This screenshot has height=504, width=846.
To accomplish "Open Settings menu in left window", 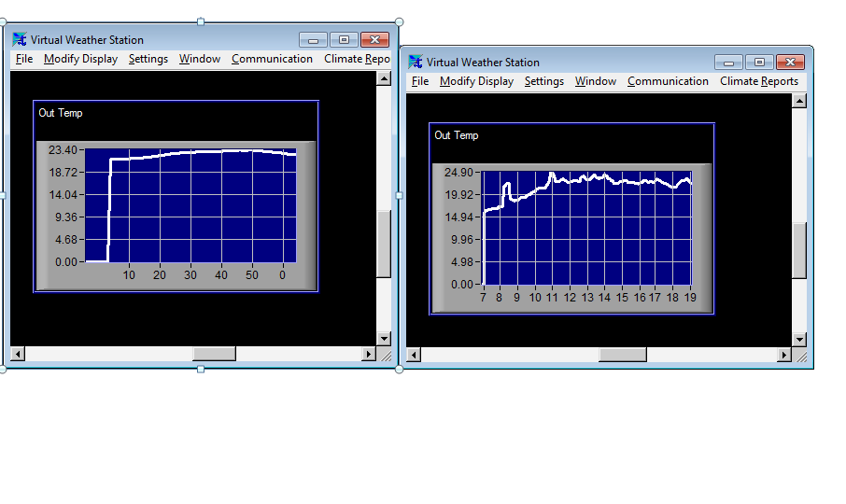I will coord(148,59).
